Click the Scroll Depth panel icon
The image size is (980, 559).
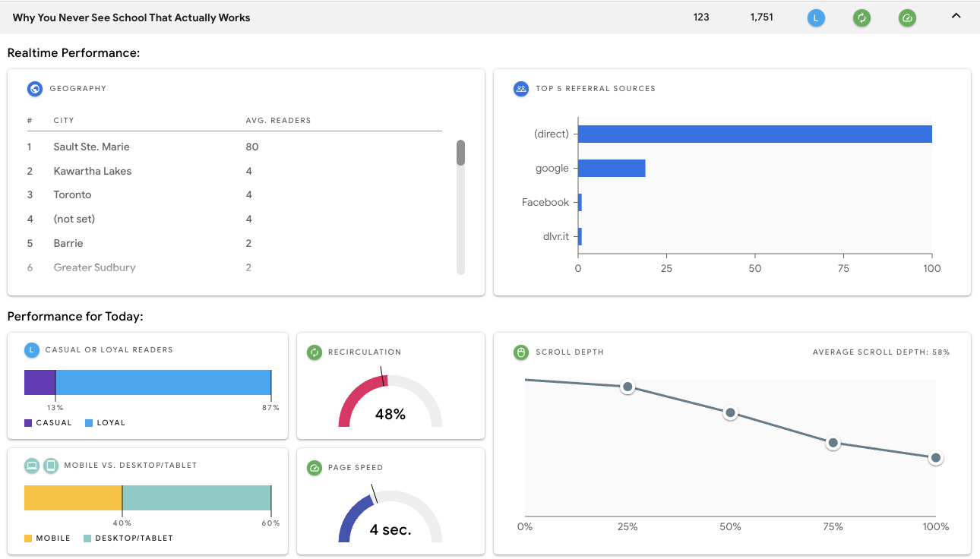pyautogui.click(x=520, y=352)
